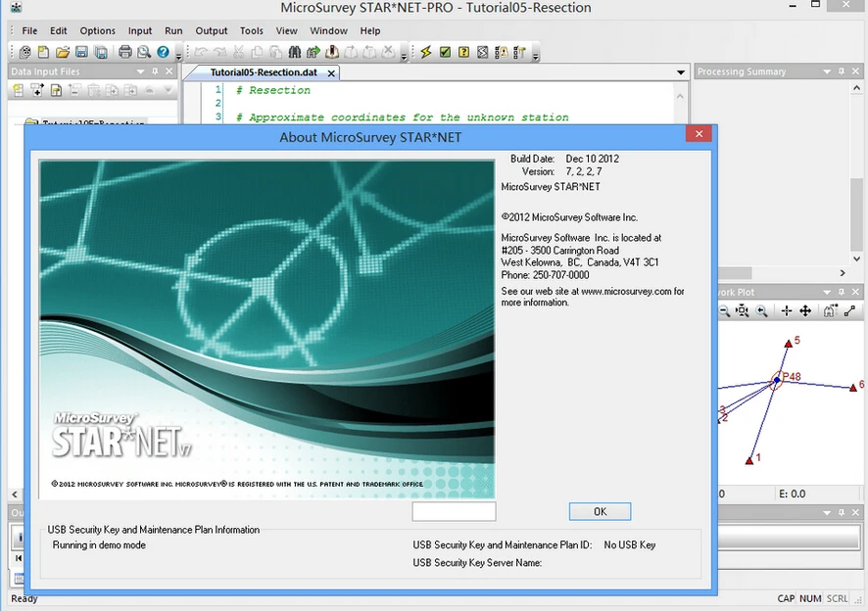
Task: Click the bookmark toggle icon next to binoculars group
Action: click(x=332, y=52)
